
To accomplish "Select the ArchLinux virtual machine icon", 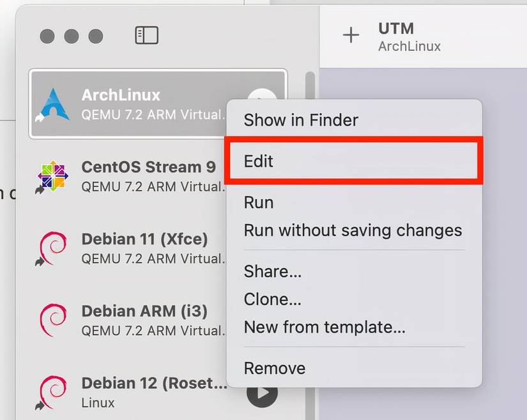I will click(x=54, y=103).
